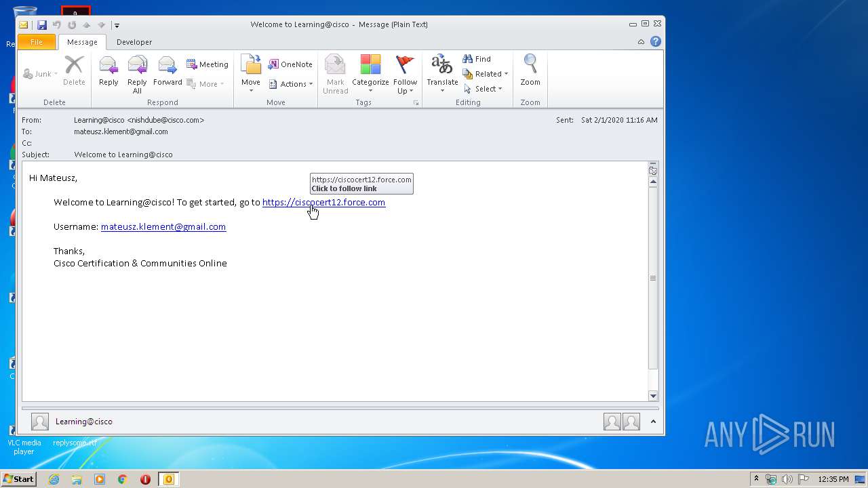Open Windows Explorer from taskbar

[x=77, y=479]
